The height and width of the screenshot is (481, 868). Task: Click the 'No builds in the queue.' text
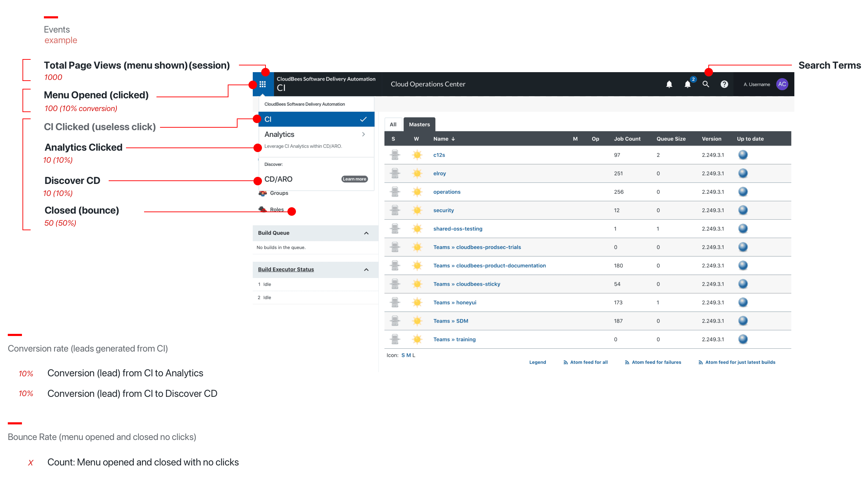click(281, 248)
